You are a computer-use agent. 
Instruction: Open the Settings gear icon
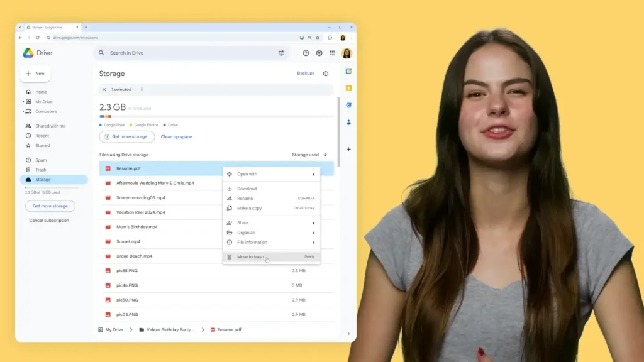[319, 53]
